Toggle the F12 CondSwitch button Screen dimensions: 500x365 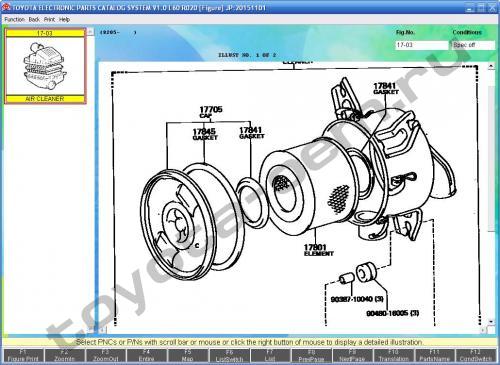(x=475, y=355)
